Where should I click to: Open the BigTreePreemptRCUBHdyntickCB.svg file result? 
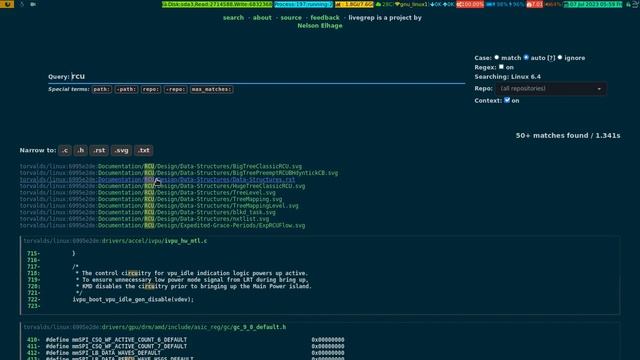click(x=179, y=173)
